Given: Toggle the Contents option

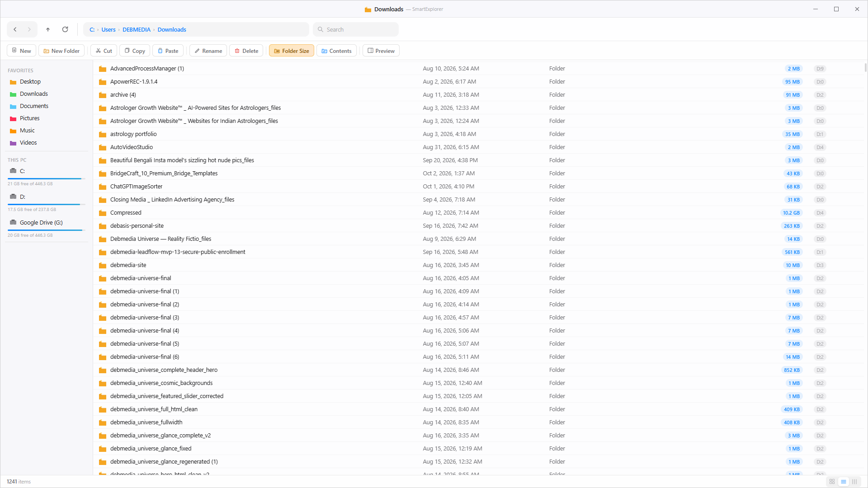Looking at the screenshot, I should click(x=336, y=51).
